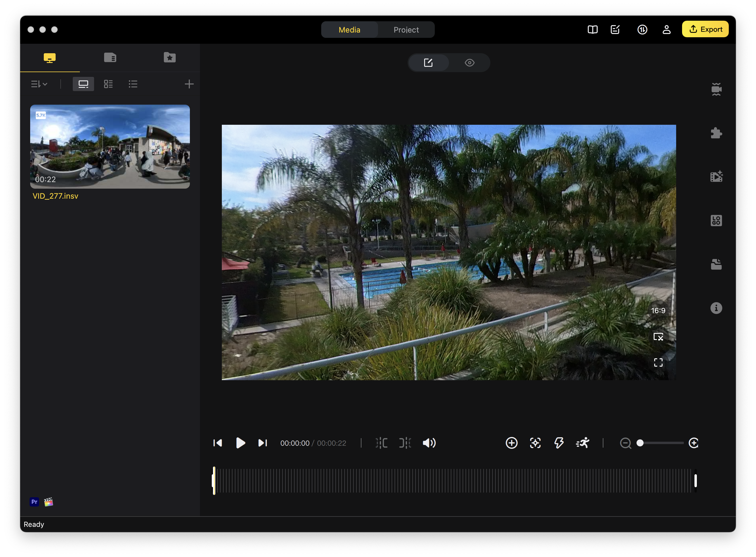Click the Deep Track target icon
This screenshot has width=756, height=557.
click(535, 443)
